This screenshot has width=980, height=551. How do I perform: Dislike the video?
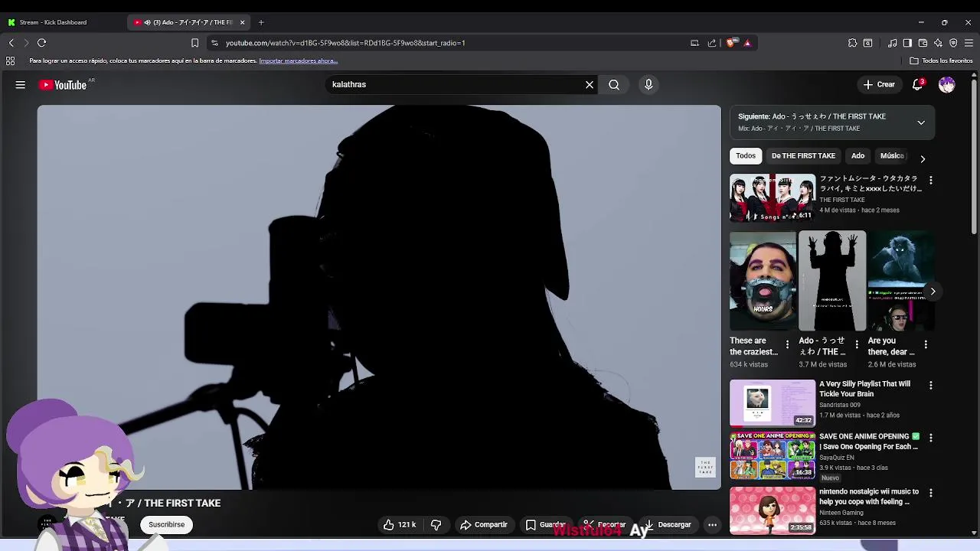pyautogui.click(x=436, y=525)
